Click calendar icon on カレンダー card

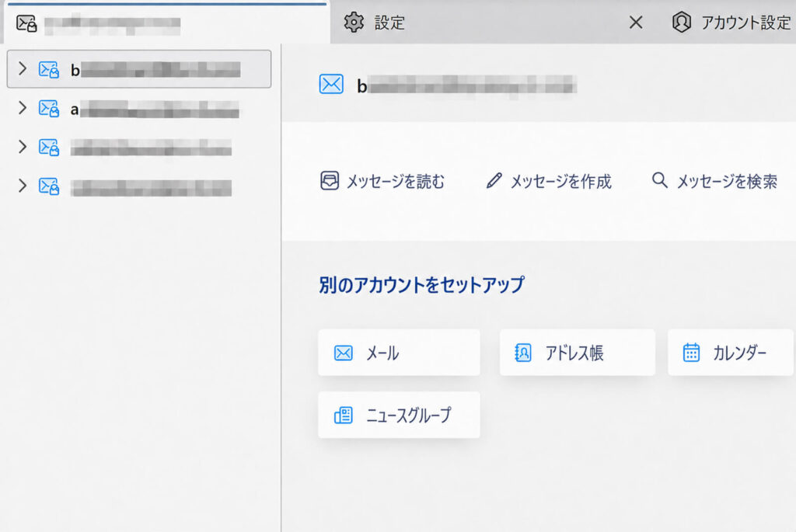pyautogui.click(x=691, y=353)
